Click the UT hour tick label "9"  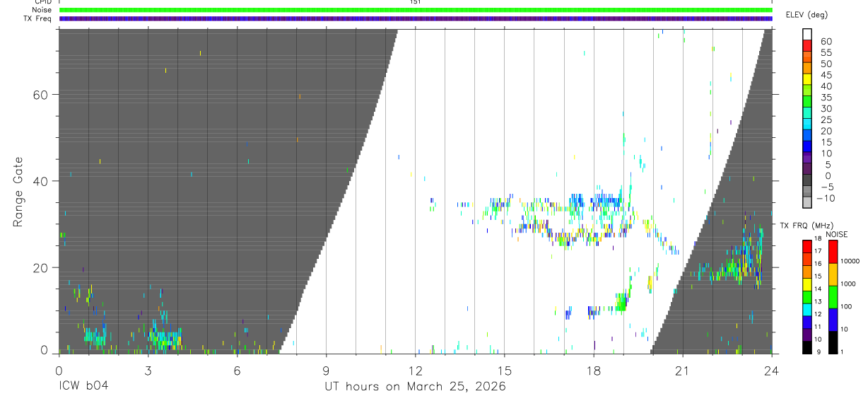pyautogui.click(x=326, y=370)
